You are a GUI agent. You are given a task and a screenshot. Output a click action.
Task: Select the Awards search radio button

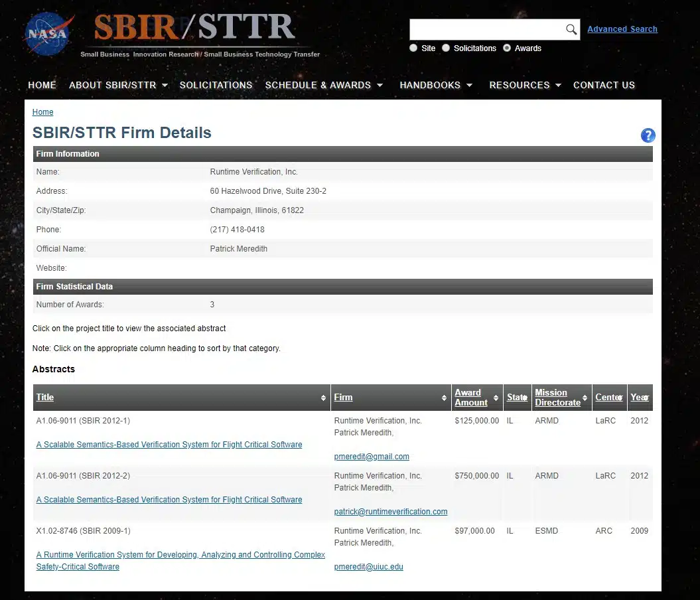(x=507, y=48)
